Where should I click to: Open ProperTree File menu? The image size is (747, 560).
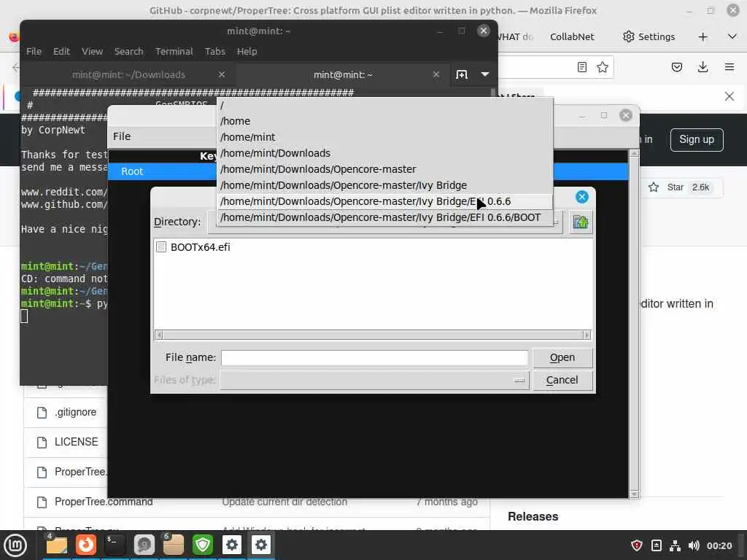point(122,136)
